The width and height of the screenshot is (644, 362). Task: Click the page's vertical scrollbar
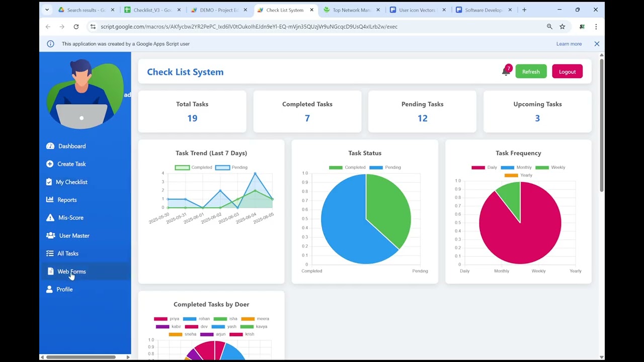[602, 125]
